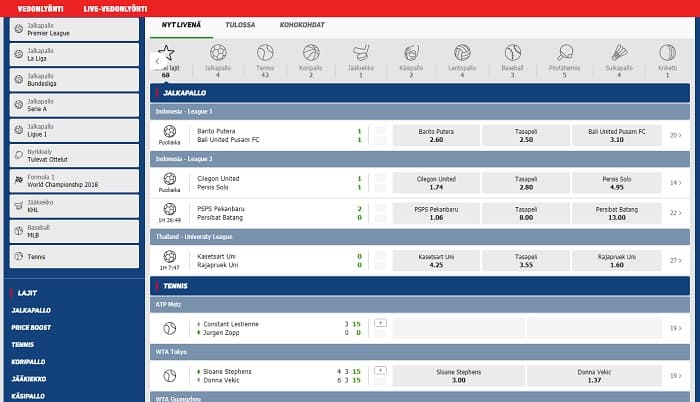Expand more markets for Barito Putera match
Viewport: 700px width, 402px height.
676,135
